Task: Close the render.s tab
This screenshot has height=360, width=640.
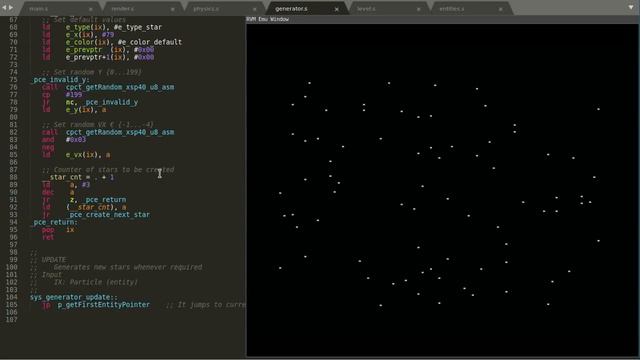Action: [173, 9]
